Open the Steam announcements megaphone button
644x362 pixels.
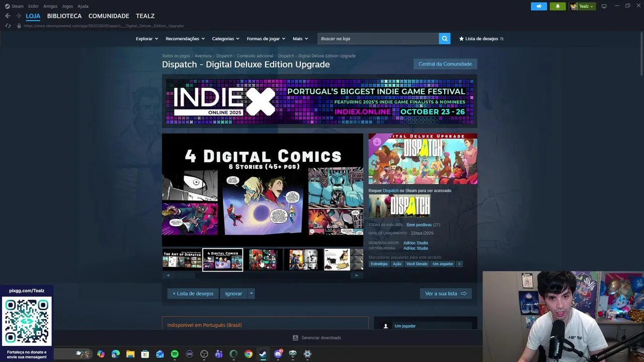pos(538,6)
